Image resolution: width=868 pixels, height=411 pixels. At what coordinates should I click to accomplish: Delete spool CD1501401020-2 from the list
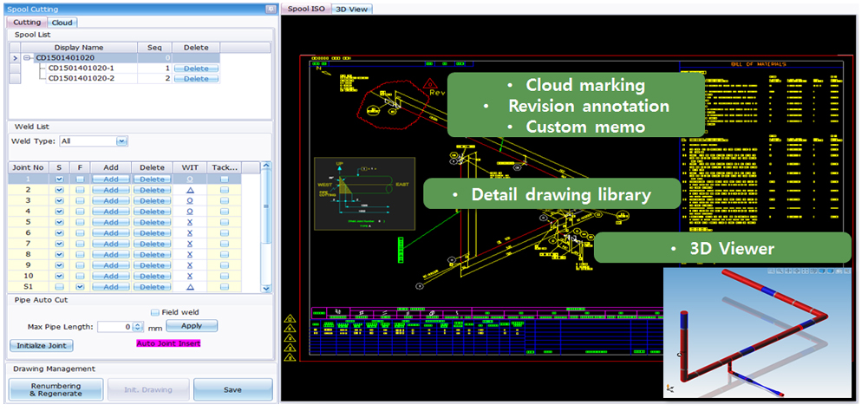(x=196, y=79)
